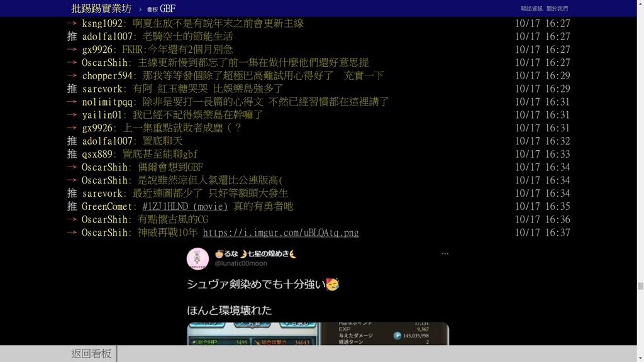Click the comment text 除非是要打一長篇的心得文
This screenshot has width=644, height=362.
[203, 102]
